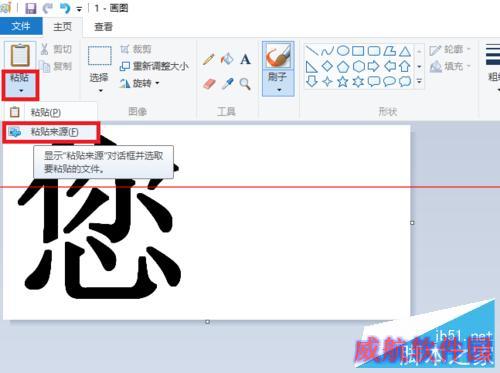Choose 粘贴(P) from the paste menu
The image size is (500, 373).
(45, 112)
